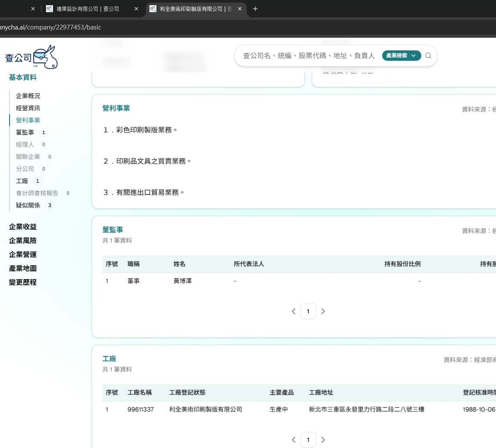This screenshot has width=496, height=448.
Task: Select page 1 in 董監事 pagination
Action: (x=308, y=311)
